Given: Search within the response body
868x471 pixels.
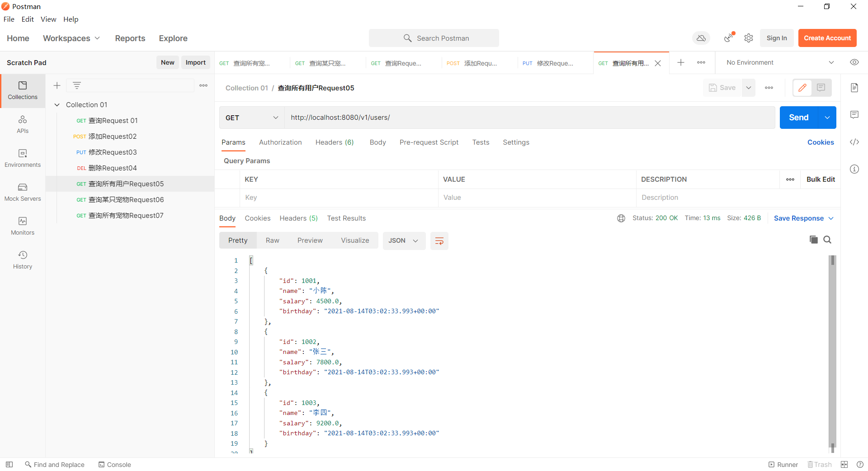Looking at the screenshot, I should click(x=827, y=240).
